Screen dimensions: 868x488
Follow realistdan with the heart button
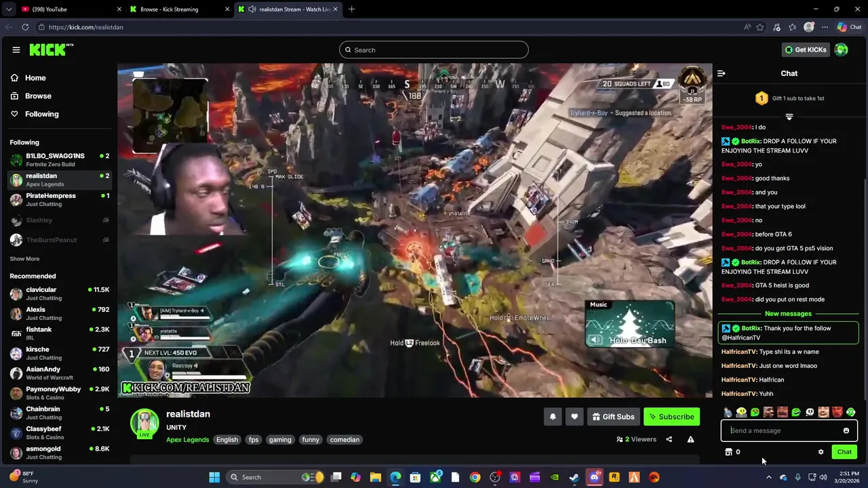pos(574,417)
